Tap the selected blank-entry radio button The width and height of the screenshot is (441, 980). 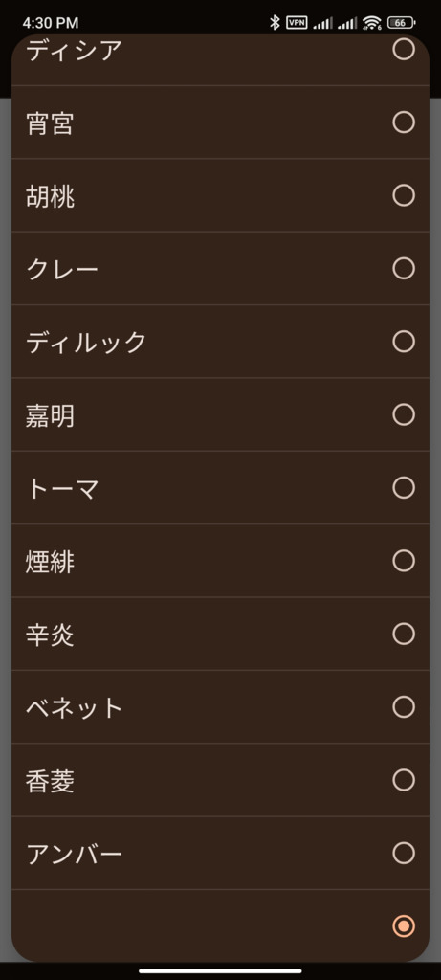[404, 925]
